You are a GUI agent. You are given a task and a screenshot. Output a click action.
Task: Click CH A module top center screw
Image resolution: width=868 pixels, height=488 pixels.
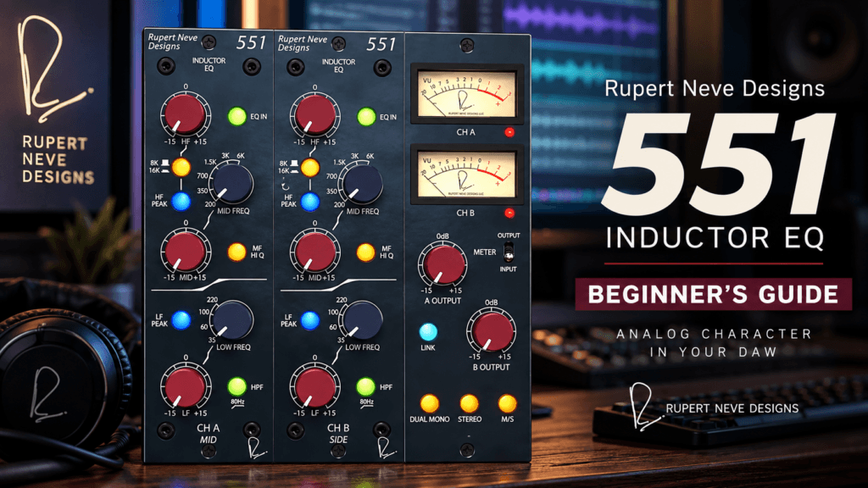tap(209, 42)
